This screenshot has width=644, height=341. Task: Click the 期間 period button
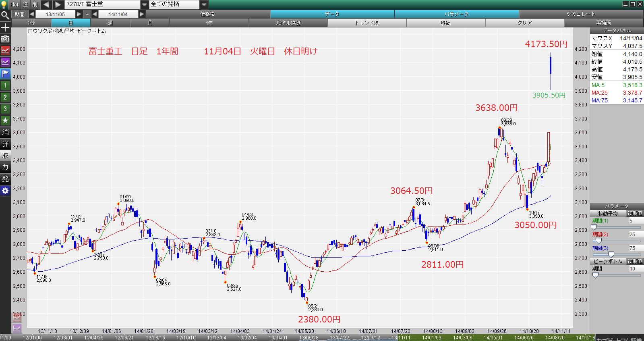pos(20,14)
